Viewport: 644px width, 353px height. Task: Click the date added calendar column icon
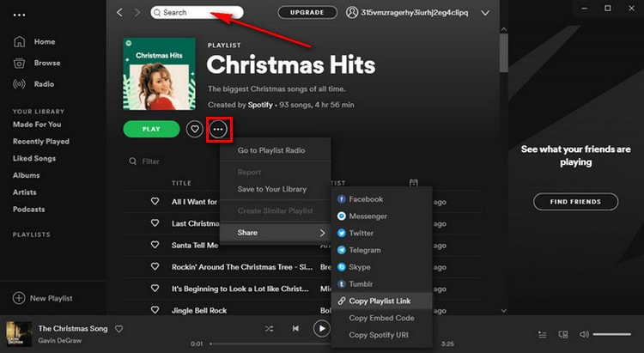(x=414, y=183)
